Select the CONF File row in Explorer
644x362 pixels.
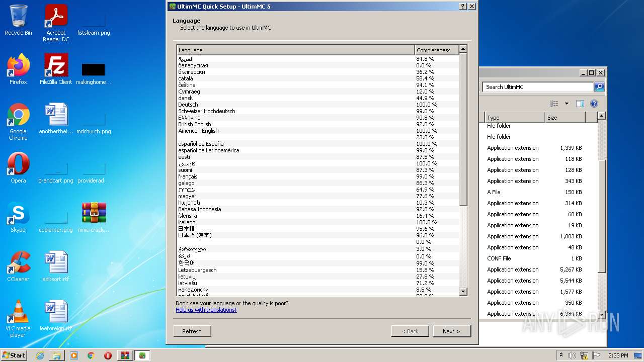(x=538, y=258)
